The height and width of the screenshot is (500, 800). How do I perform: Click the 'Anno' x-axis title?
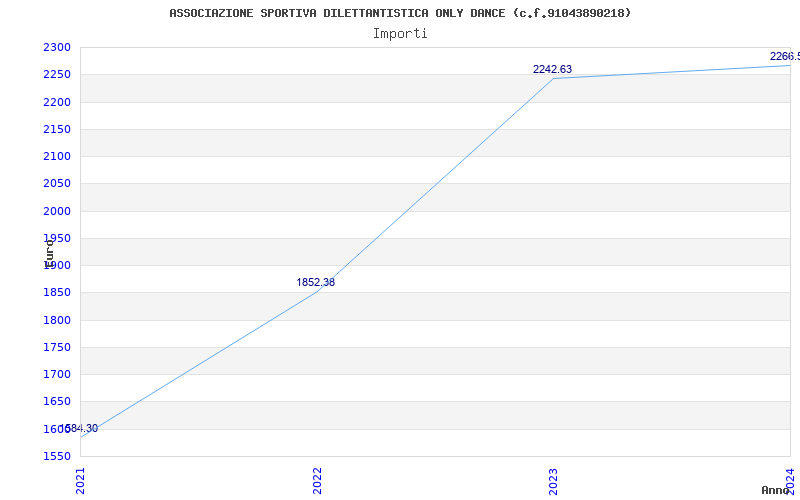(775, 490)
